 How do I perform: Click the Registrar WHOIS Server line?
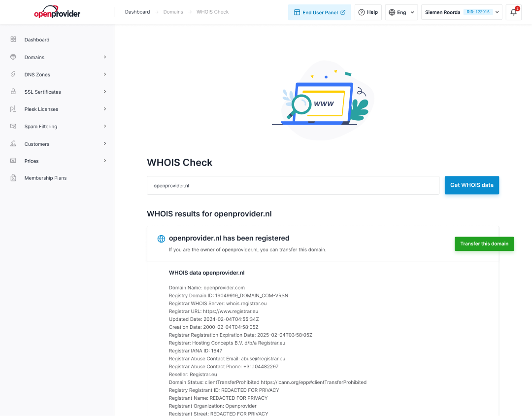218,303
